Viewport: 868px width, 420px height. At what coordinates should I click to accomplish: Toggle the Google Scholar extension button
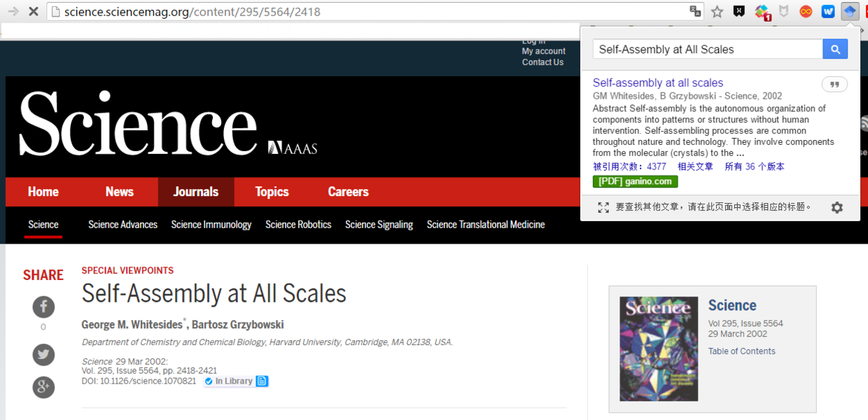coord(850,11)
